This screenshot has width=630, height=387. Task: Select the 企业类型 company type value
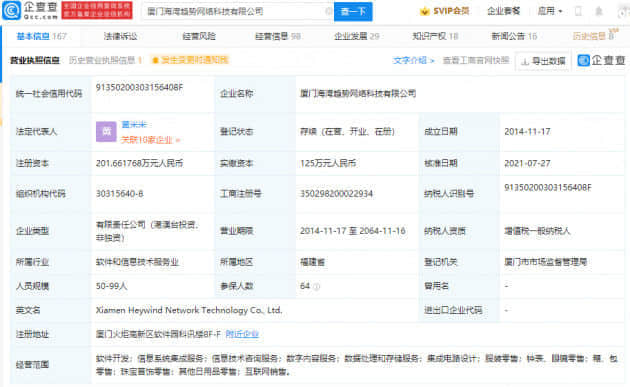coord(147,231)
